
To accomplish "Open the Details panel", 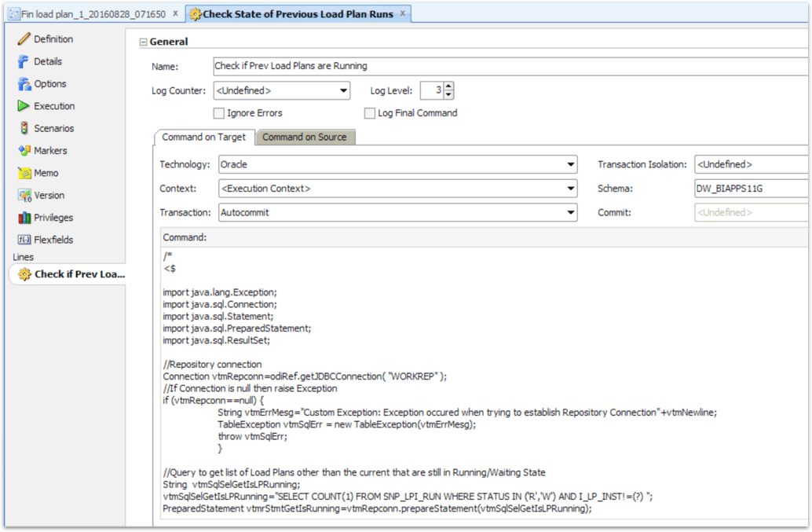I will pos(43,61).
